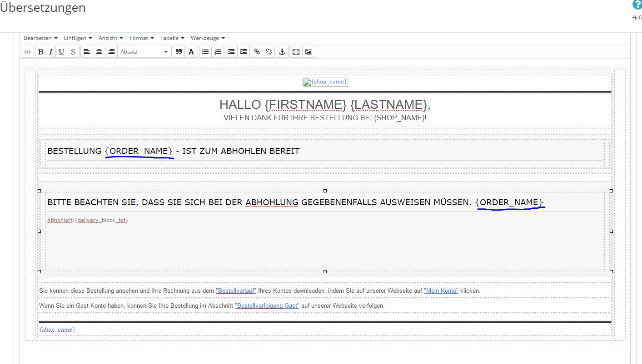Insert or edit a link
Screen dimensions: 642x364
[x=257, y=52]
